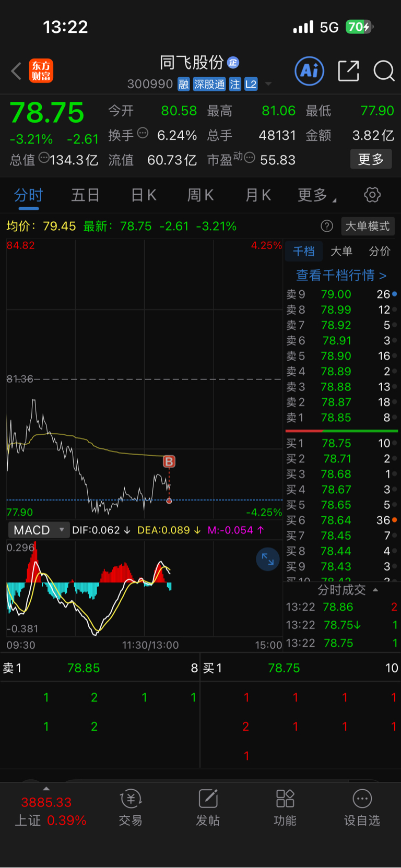The image size is (401, 868).
Task: Collapse the 分时成交 panel arrow
Action: click(x=375, y=590)
